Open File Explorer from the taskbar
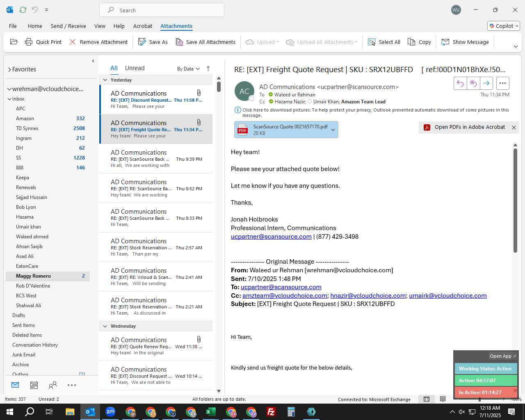Screen dimensions: 525x420 [x=70, y=412]
